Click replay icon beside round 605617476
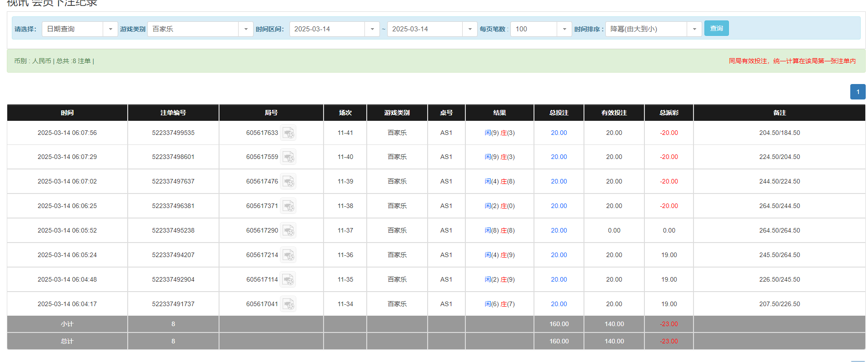Screen dimensions: 868x362 [x=288, y=182]
